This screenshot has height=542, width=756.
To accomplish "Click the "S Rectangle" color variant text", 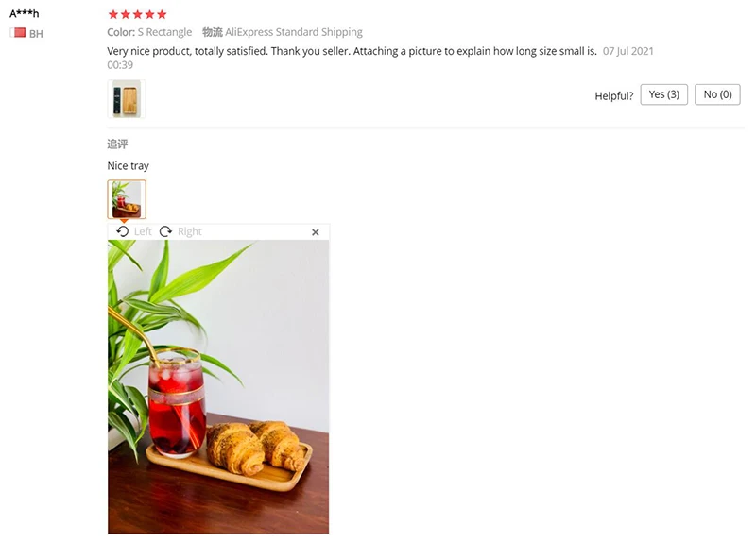I will point(164,32).
